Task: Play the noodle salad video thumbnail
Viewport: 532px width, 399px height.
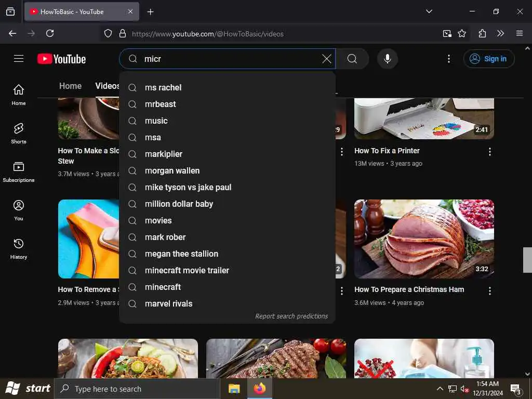Action: click(x=128, y=358)
